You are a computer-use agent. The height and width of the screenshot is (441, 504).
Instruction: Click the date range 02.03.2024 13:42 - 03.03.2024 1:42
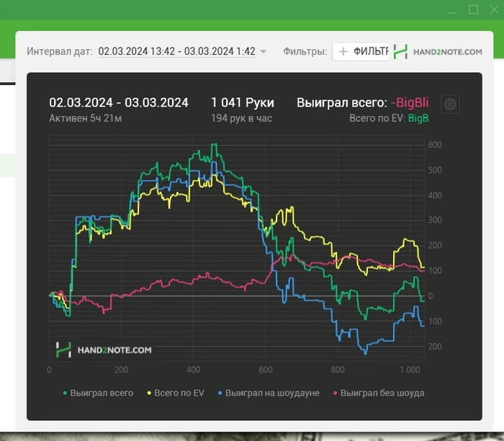[176, 51]
